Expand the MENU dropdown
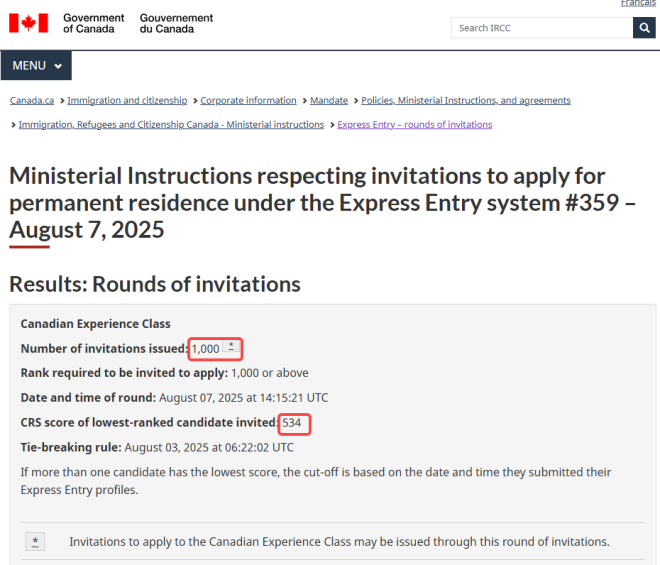This screenshot has height=565, width=660. pos(36,66)
